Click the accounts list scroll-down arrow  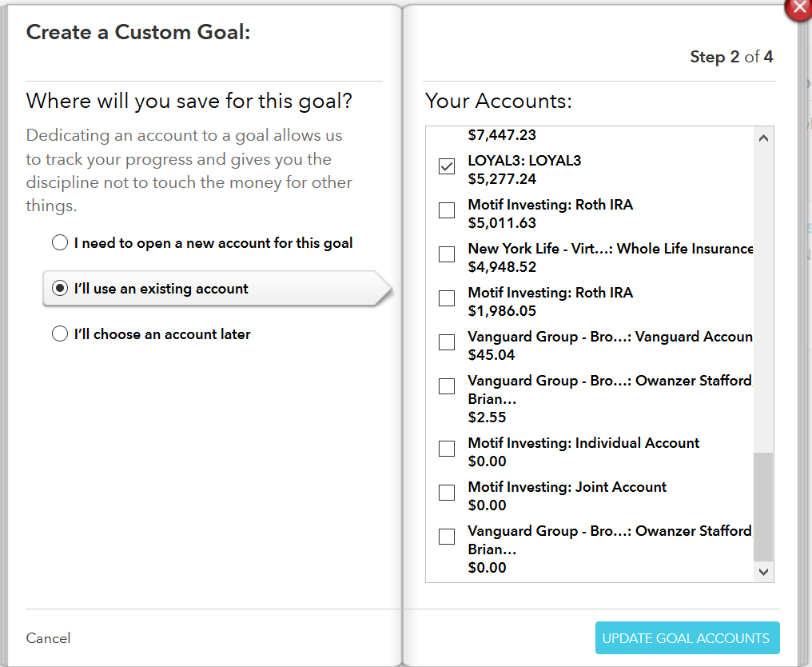coord(763,571)
